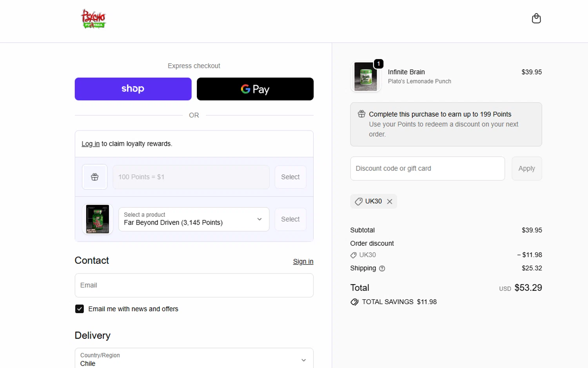Follow the Log in link
The height and width of the screenshot is (368, 588).
(x=91, y=144)
